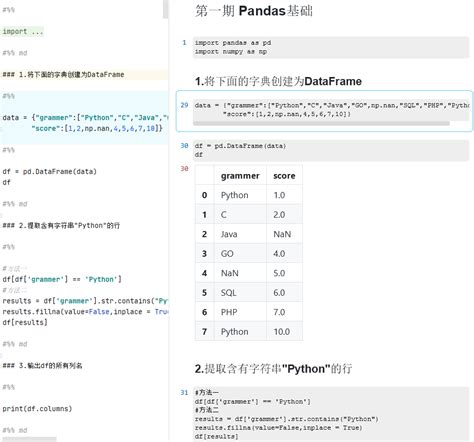
Task: Click "#方法一" comment in preview cell 31
Action: click(x=207, y=393)
